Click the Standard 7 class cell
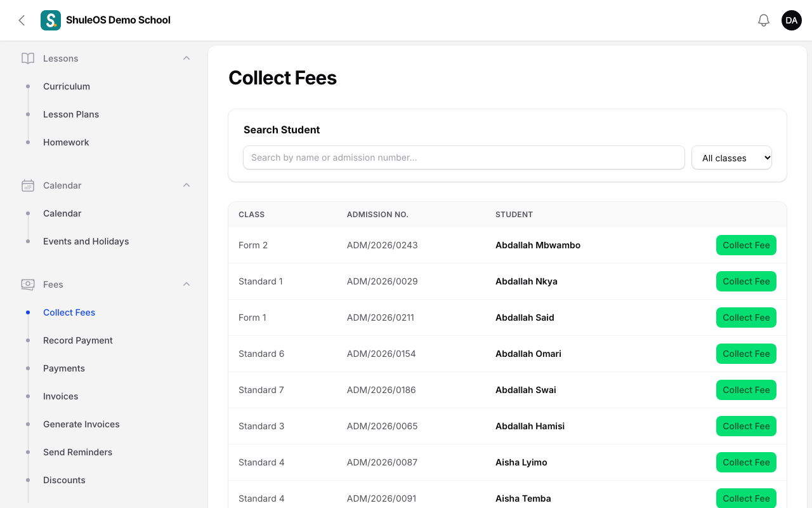This screenshot has width=812, height=508. [261, 390]
